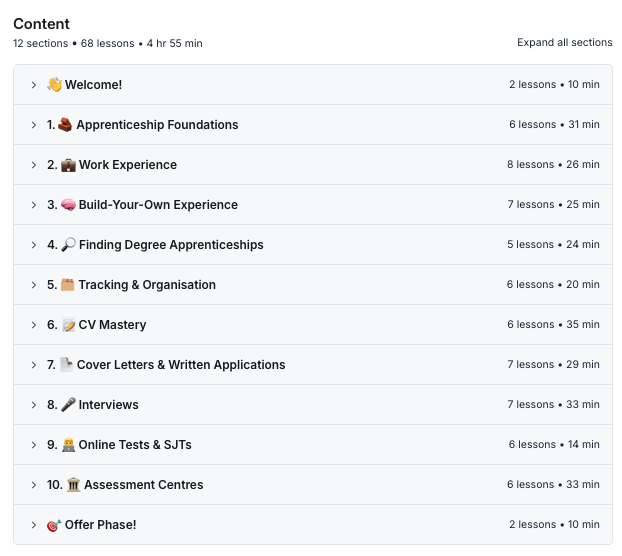
Task: Expand the Online Tests & SJTs chevron
Action: (x=33, y=445)
